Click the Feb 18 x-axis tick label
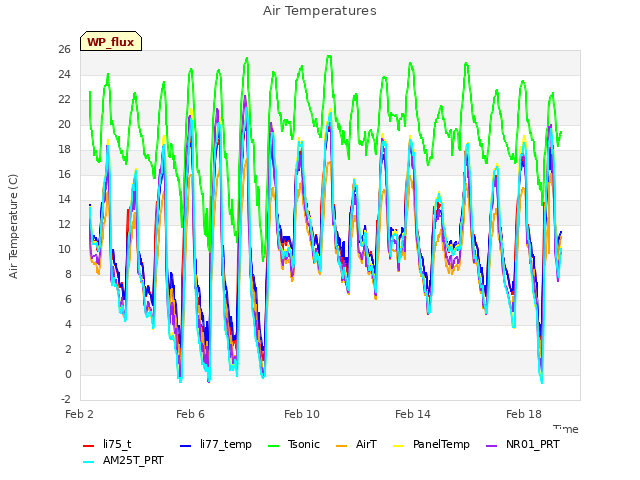The image size is (640, 480). coord(524,414)
